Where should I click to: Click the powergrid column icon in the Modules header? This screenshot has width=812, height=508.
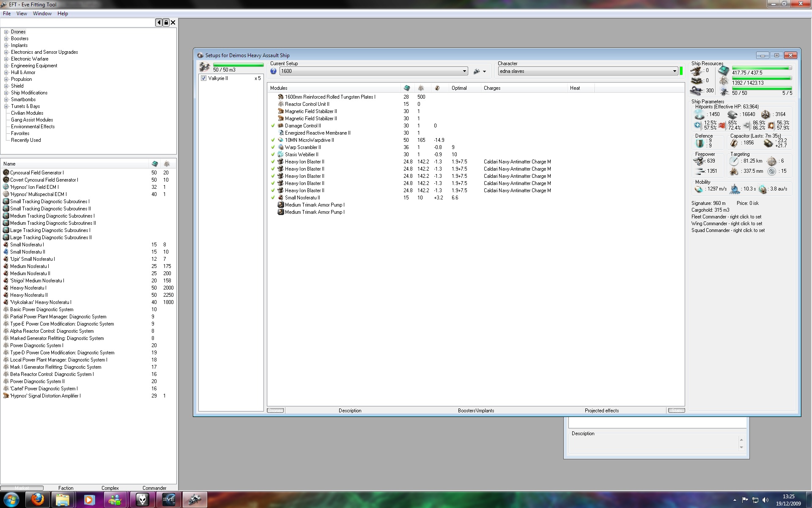click(x=421, y=88)
